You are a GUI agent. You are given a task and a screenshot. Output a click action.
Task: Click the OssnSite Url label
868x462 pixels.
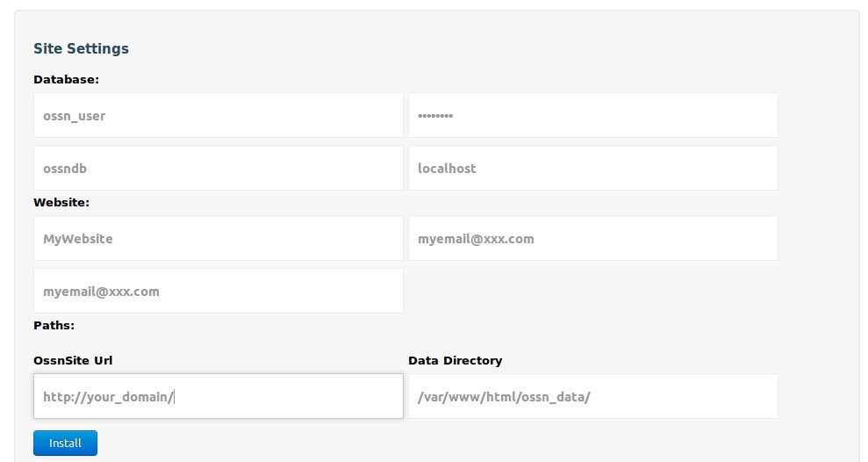click(73, 361)
